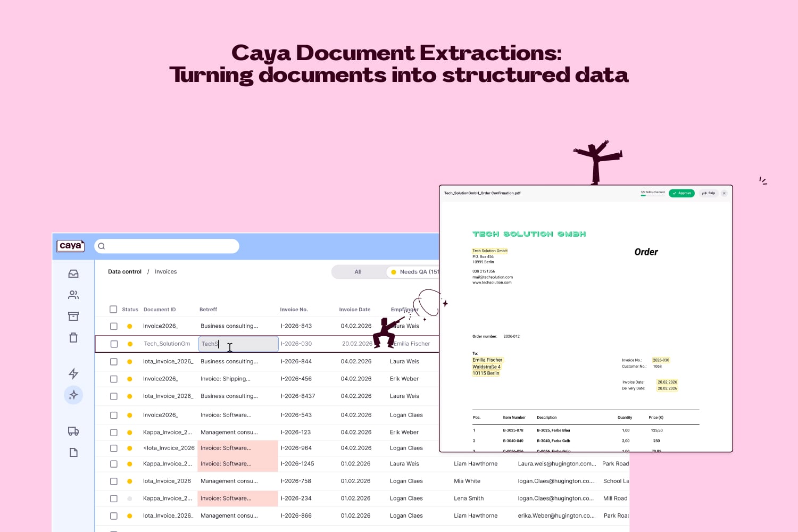Click "Emilia Fischer" in the table row
Screen dimensions: 798x532
412,344
